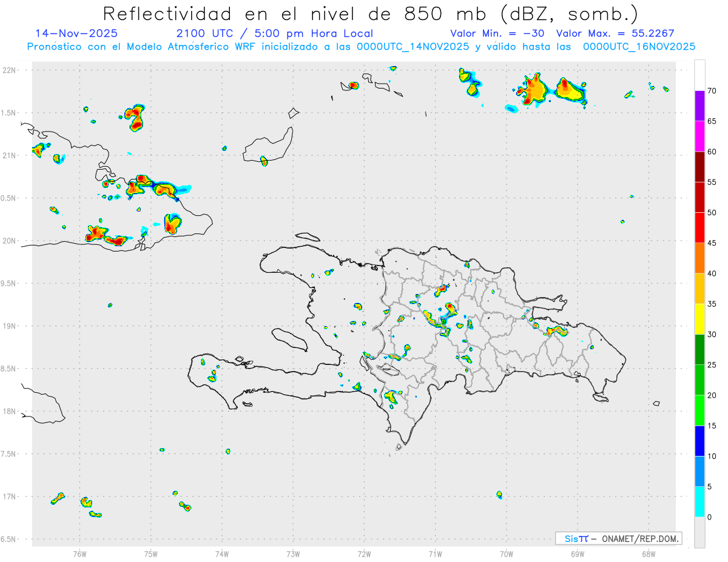The image size is (728, 562).
Task: Select the '68W' longitude label
Action: [x=649, y=554]
